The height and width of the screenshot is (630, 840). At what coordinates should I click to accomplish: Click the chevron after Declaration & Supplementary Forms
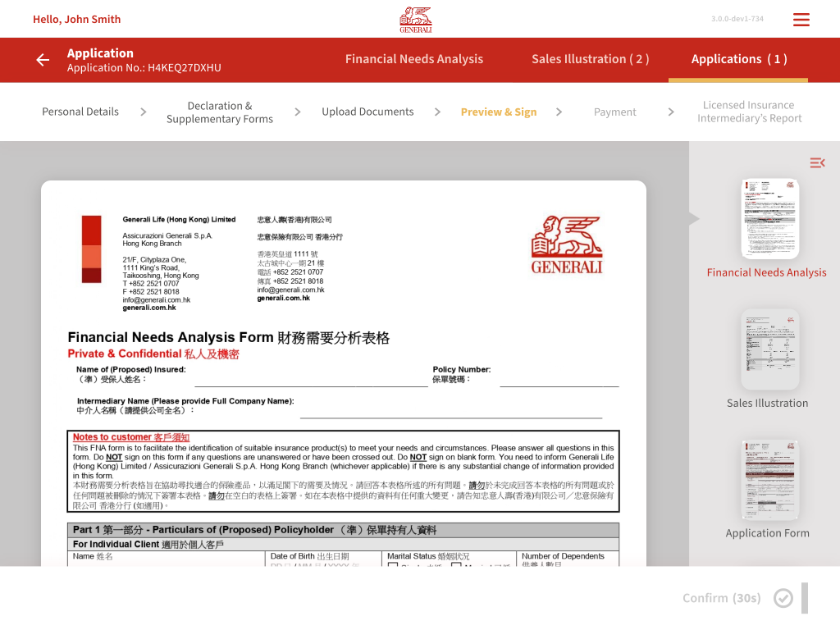pyautogui.click(x=297, y=112)
